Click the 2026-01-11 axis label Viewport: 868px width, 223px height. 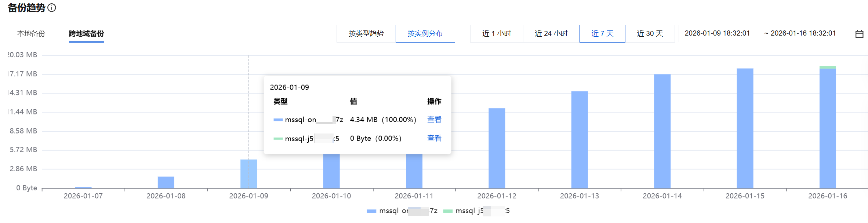[414, 196]
